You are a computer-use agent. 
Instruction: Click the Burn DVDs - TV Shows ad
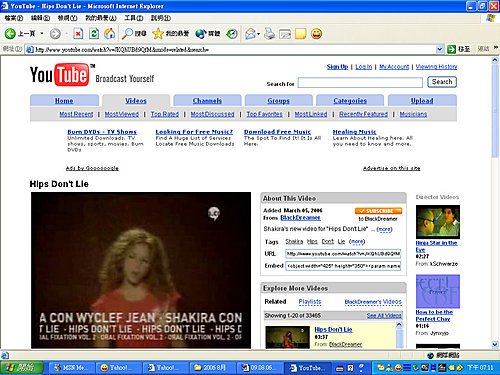(102, 132)
